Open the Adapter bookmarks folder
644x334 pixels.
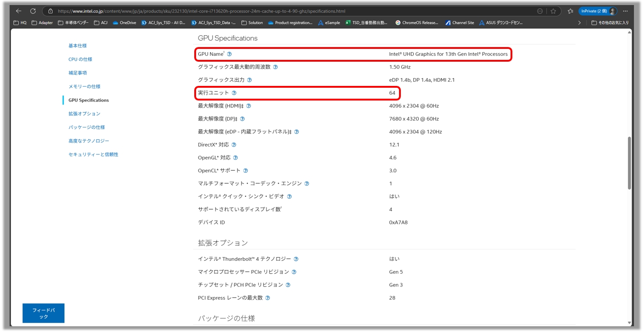click(43, 22)
